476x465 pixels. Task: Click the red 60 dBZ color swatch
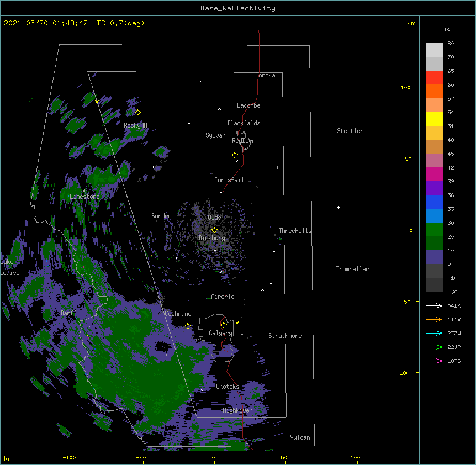coord(434,77)
